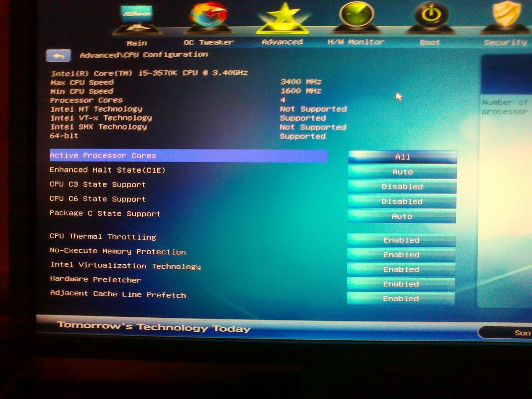532x399 pixels.
Task: Click the Processor Cores info label
Action: pyautogui.click(x=86, y=100)
